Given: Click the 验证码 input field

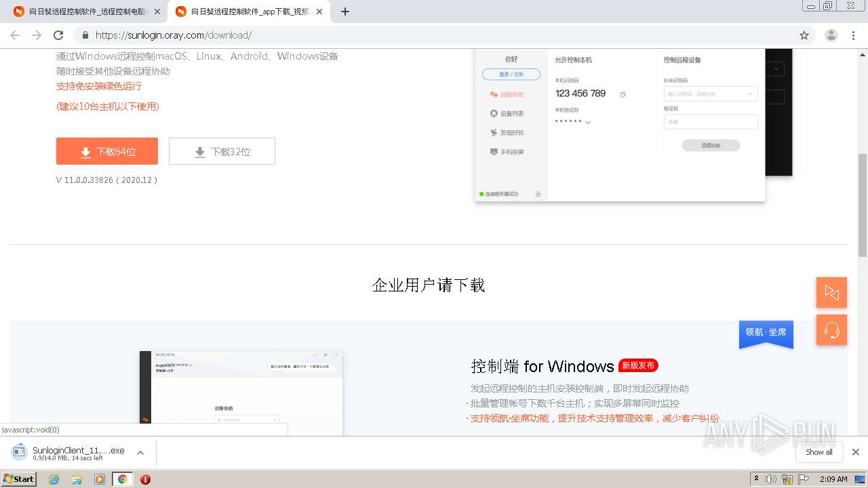Looking at the screenshot, I should click(x=711, y=122).
